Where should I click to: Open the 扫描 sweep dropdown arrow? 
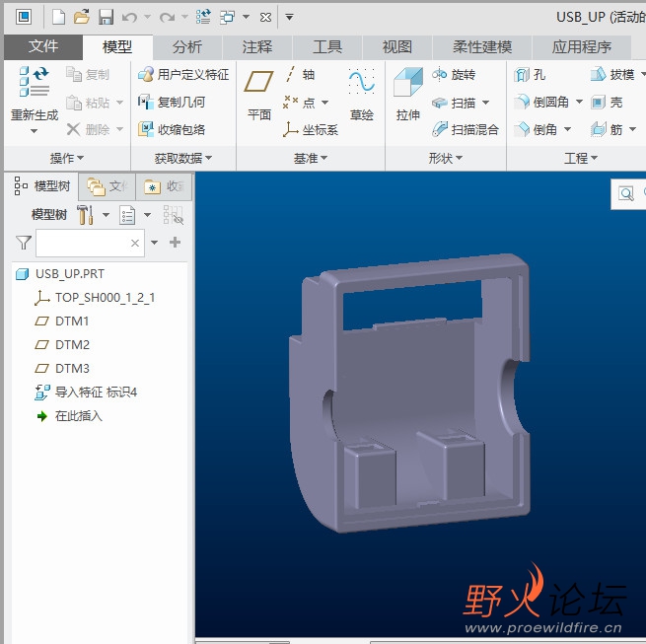point(486,103)
